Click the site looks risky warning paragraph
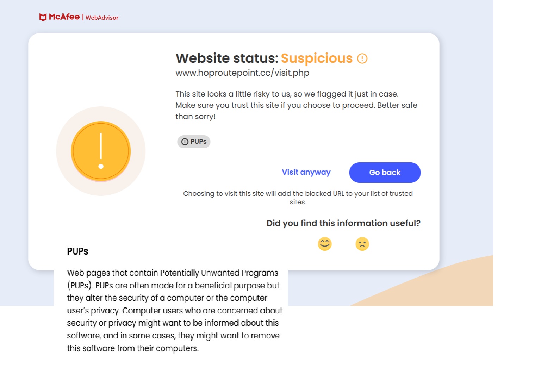Image resolution: width=535 pixels, height=392 pixels. coord(297,105)
